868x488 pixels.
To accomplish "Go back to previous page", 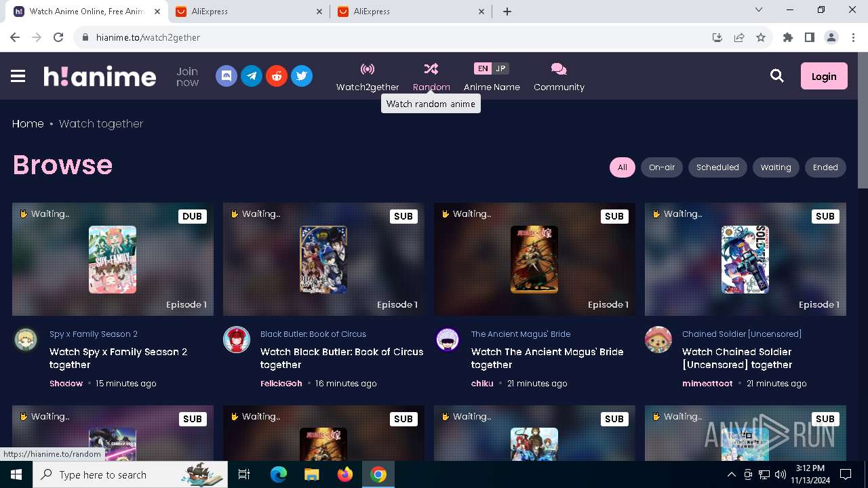I will 15,37.
